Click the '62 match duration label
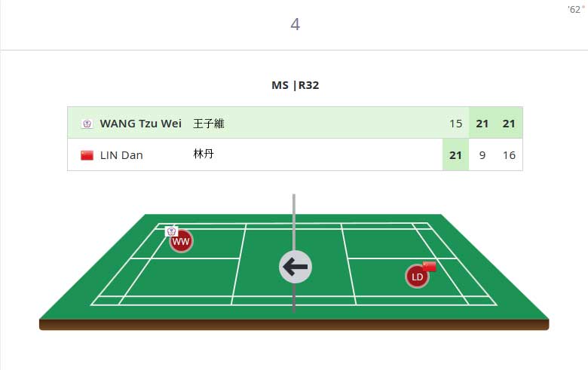The image size is (588, 370). coord(576,9)
